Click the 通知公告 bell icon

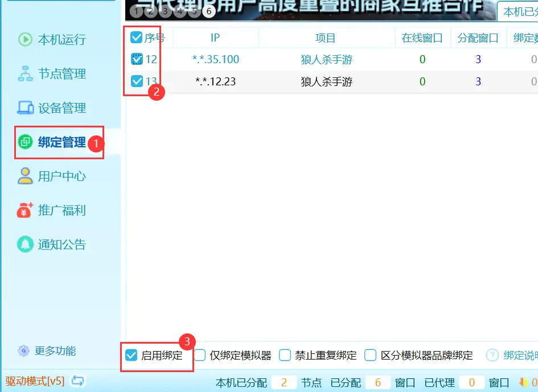coord(25,244)
